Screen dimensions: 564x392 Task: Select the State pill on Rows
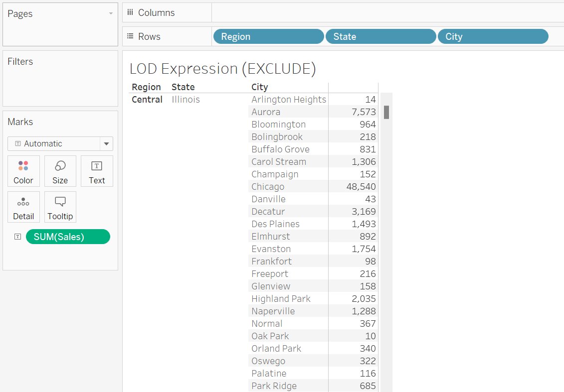380,36
